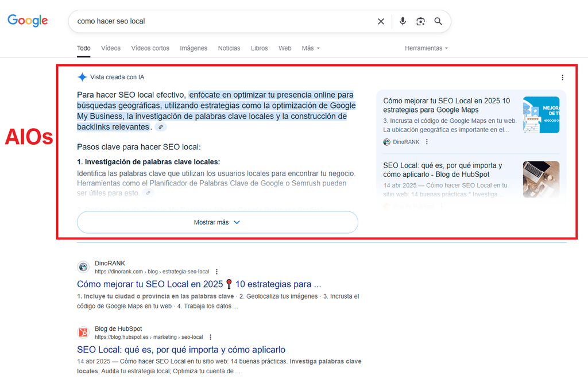Open result 'SEO Local: qué es, por qué importa'
The height and width of the screenshot is (379, 588).
(x=181, y=350)
